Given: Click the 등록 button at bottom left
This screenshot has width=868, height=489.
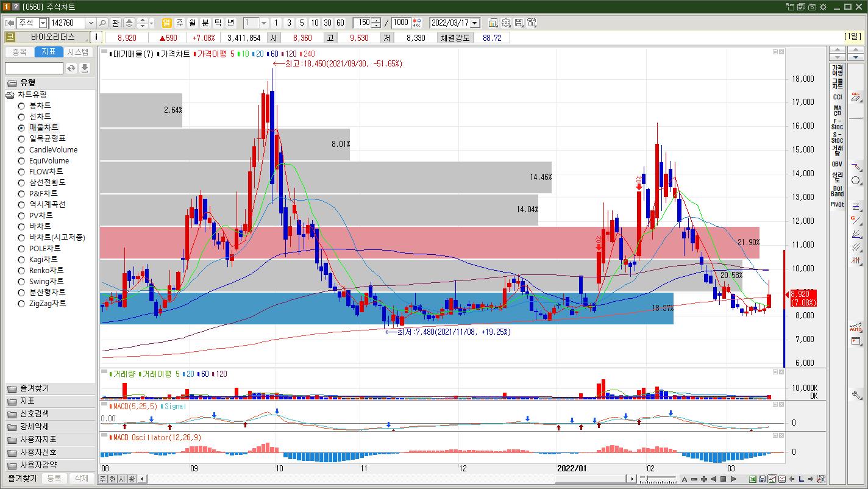Looking at the screenshot, I should 54,479.
